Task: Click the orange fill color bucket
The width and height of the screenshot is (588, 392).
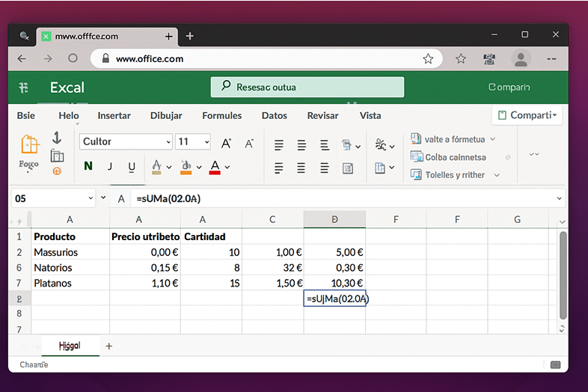Action: point(186,167)
